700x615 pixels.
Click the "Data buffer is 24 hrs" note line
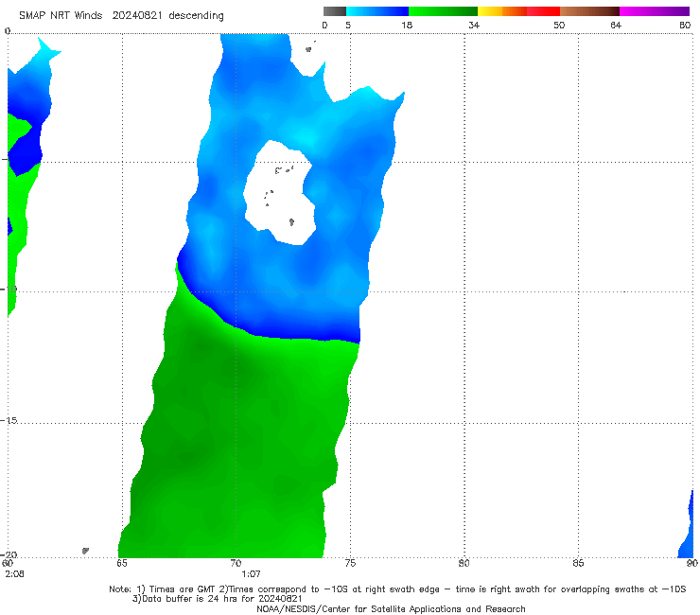click(217, 599)
